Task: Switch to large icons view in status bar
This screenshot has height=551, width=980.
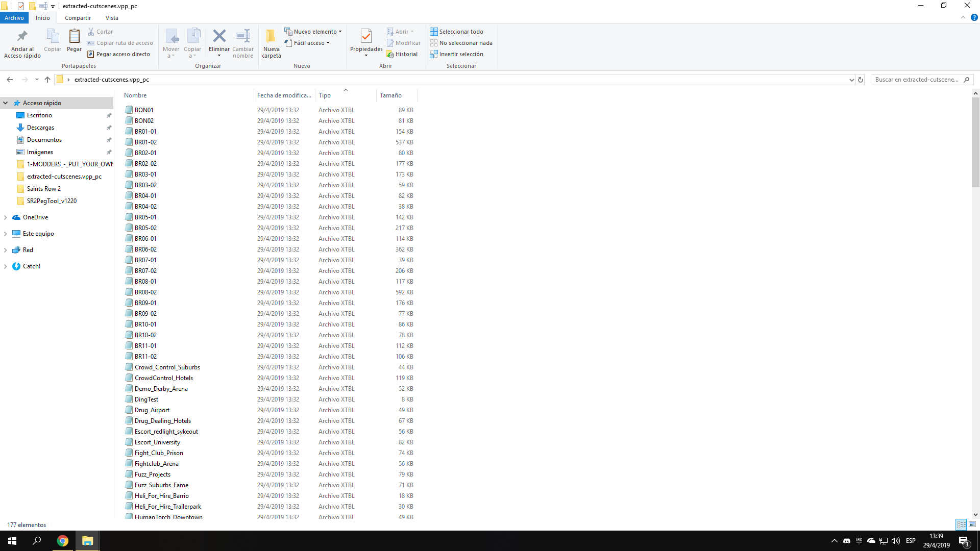Action: (x=972, y=524)
